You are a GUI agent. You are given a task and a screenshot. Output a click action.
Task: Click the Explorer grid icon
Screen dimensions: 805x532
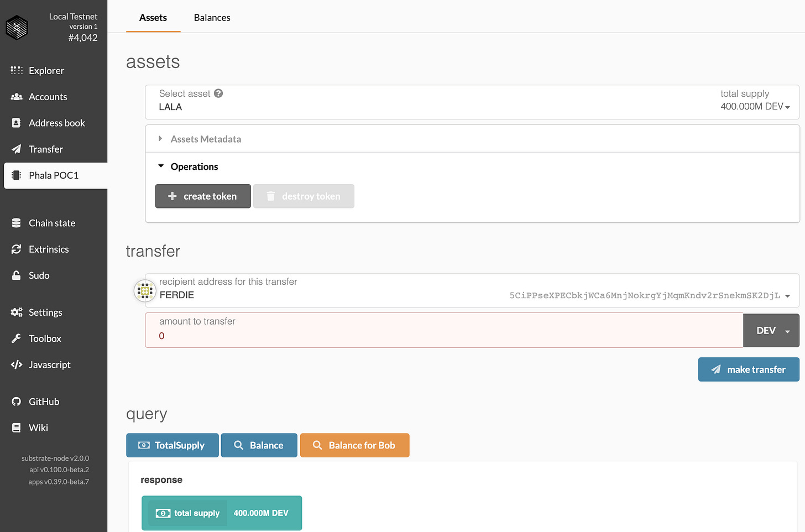pos(17,70)
